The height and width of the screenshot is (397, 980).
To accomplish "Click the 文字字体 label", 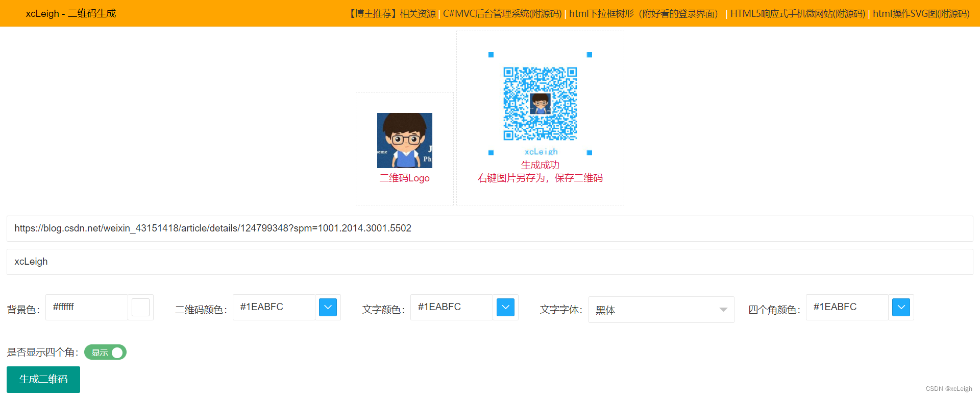I will (561, 310).
